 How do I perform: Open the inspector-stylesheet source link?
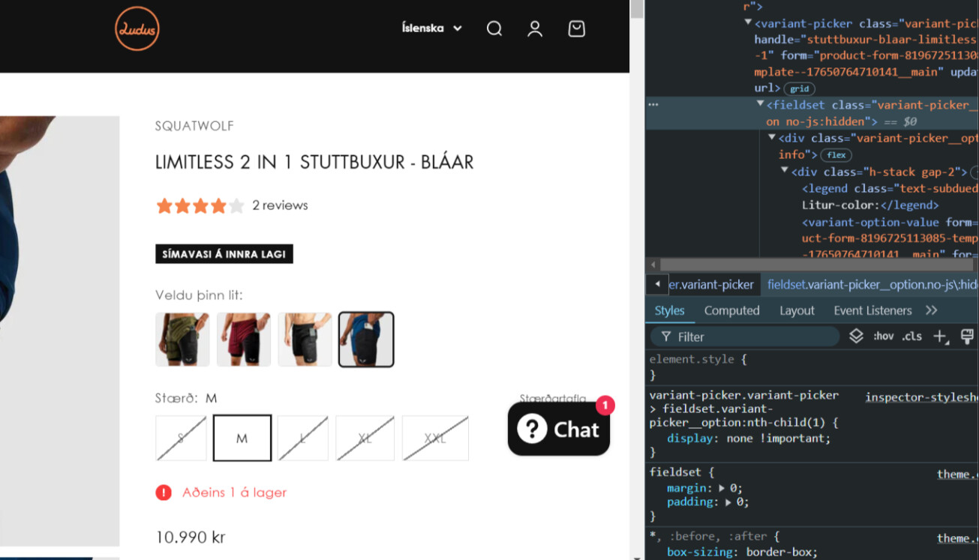(x=922, y=397)
